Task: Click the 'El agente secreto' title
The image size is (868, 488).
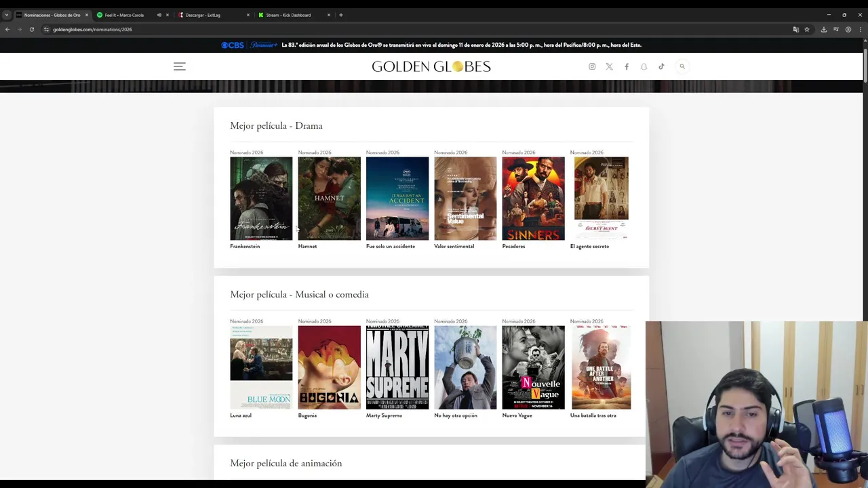Action: click(x=589, y=246)
